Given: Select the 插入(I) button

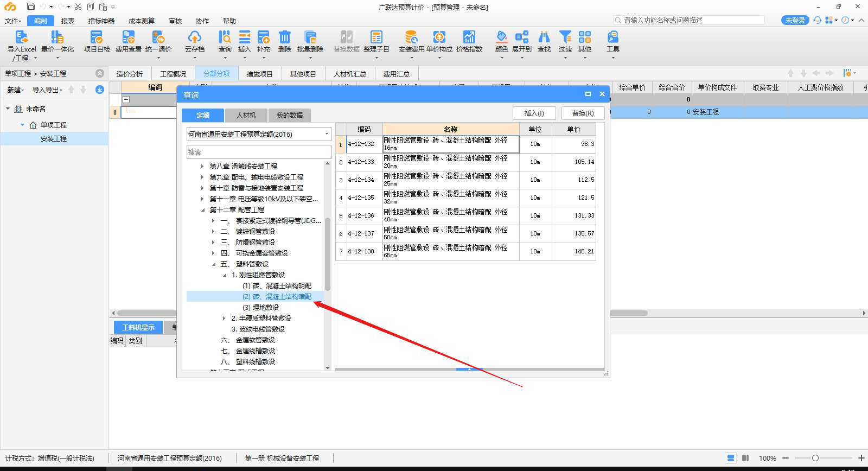Looking at the screenshot, I should (534, 113).
